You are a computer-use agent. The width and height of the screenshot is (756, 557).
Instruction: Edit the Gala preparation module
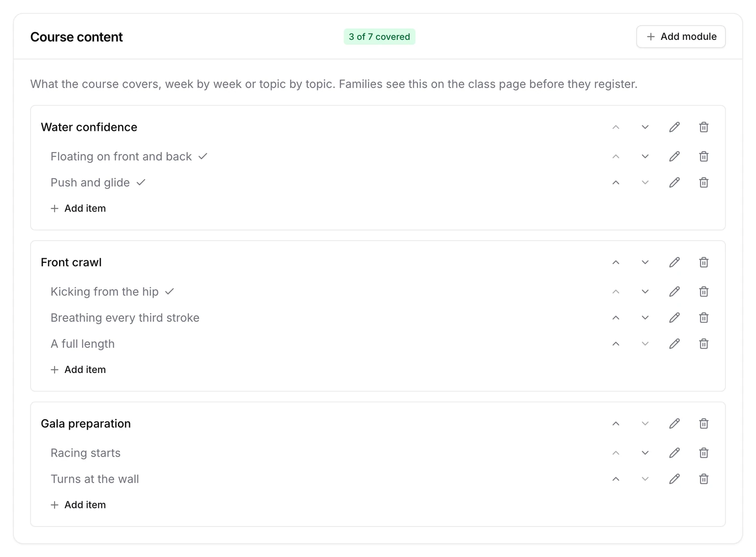click(674, 424)
